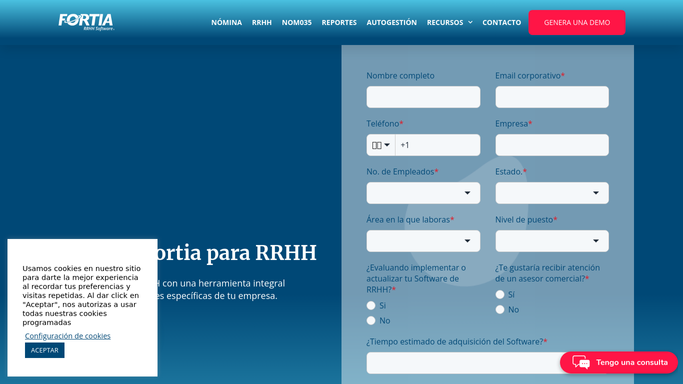Open the Nivel de puesto dropdown

click(x=552, y=241)
